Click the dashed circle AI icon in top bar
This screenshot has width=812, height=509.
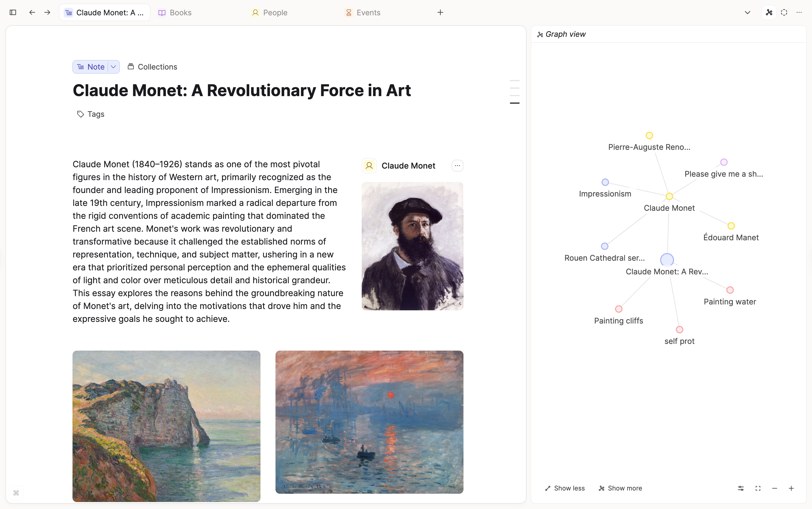[784, 12]
